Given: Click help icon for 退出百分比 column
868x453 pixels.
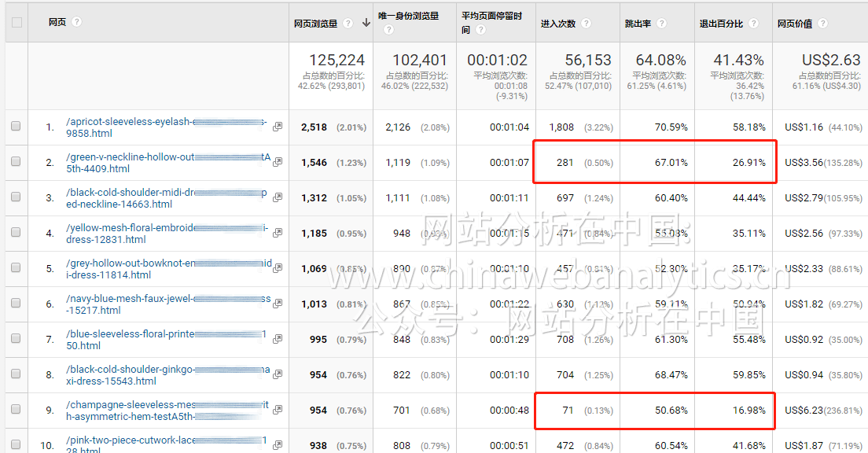Looking at the screenshot, I should [754, 24].
